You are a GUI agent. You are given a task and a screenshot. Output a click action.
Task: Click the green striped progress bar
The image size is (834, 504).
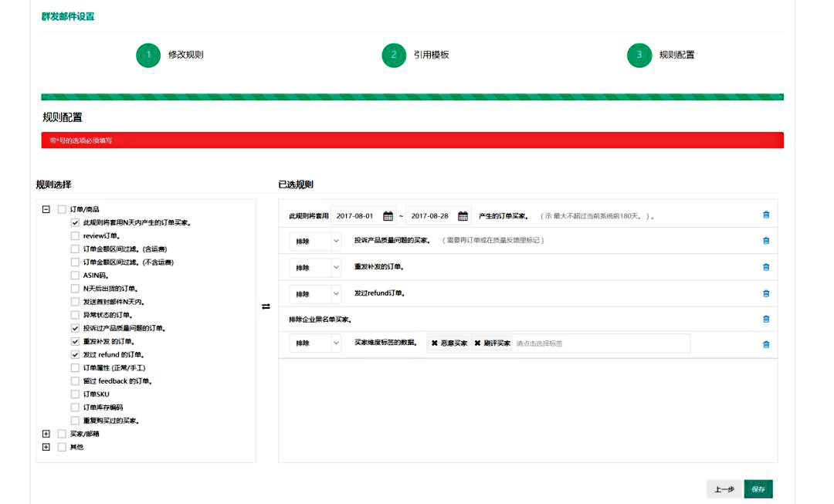click(412, 97)
